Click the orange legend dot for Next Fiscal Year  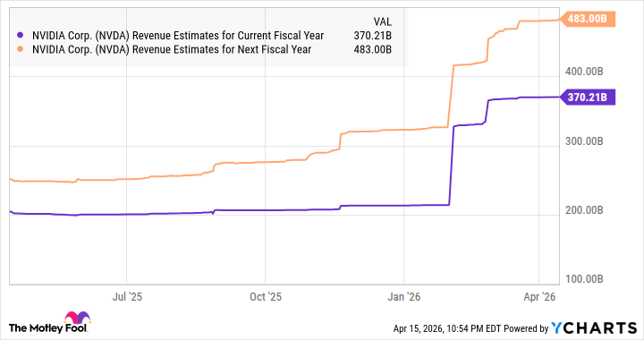point(20,49)
